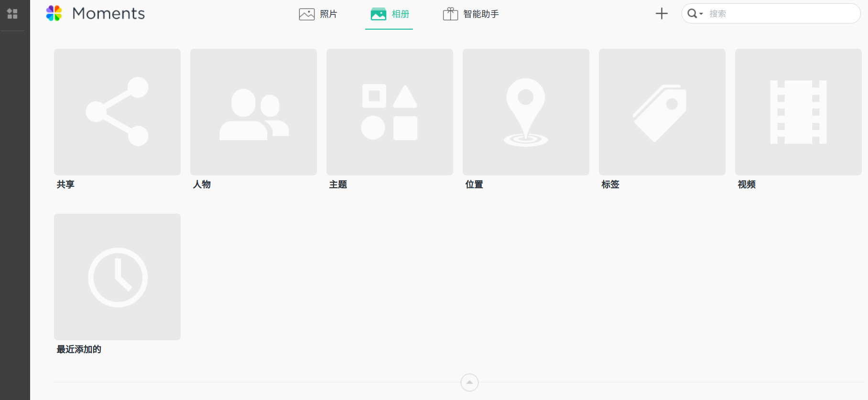Click the plus icon to add
This screenshot has height=400, width=868.
pos(662,14)
